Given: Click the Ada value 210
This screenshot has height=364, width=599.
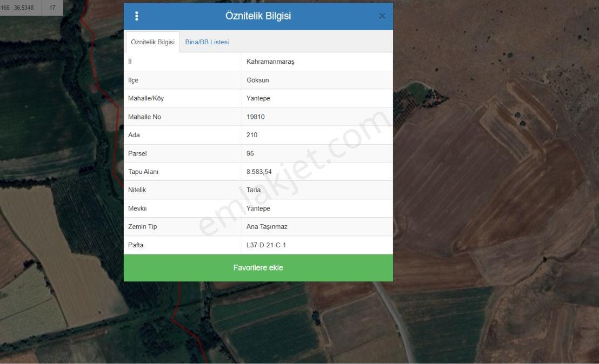Looking at the screenshot, I should (252, 134).
